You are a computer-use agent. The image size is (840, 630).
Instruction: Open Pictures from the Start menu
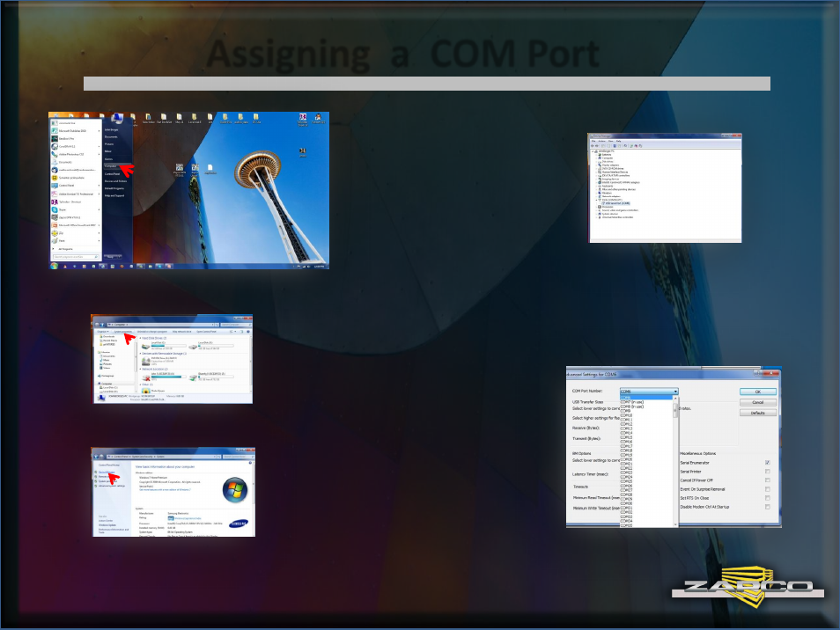[109, 144]
